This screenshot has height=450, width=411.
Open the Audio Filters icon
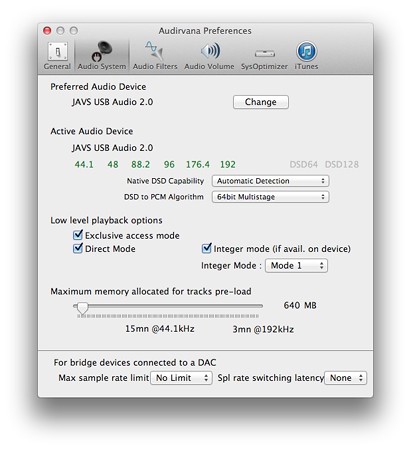coord(154,51)
